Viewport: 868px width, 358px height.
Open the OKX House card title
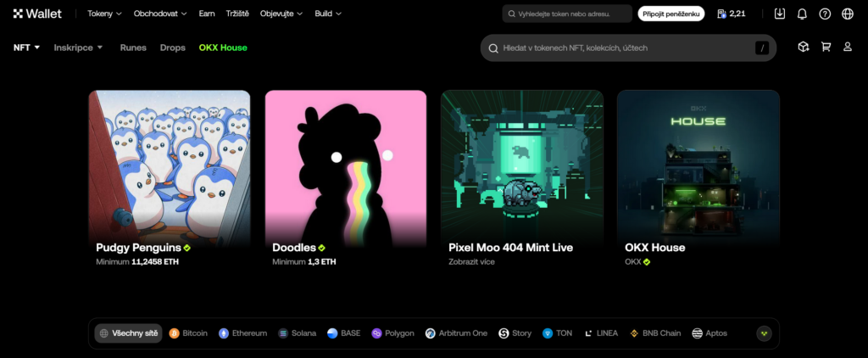655,248
